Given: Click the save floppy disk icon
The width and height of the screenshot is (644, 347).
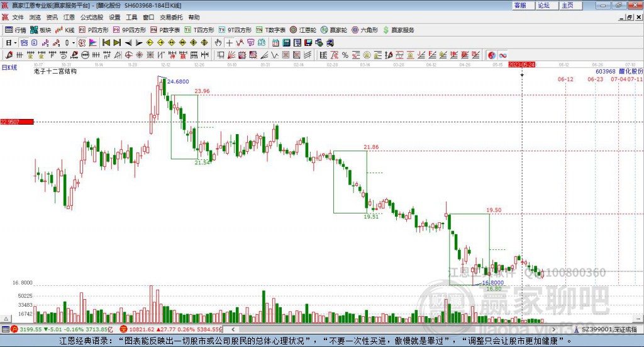Looking at the screenshot, I should tap(308, 43).
